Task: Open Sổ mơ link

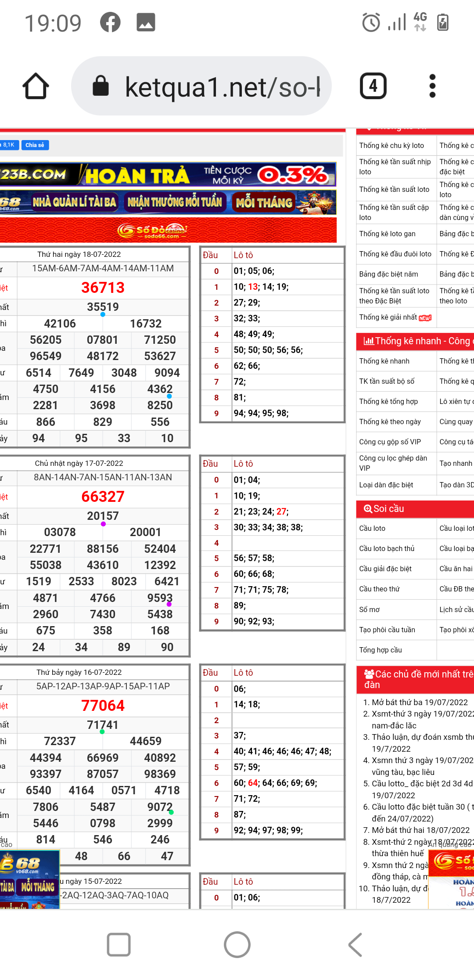Action: tap(370, 609)
